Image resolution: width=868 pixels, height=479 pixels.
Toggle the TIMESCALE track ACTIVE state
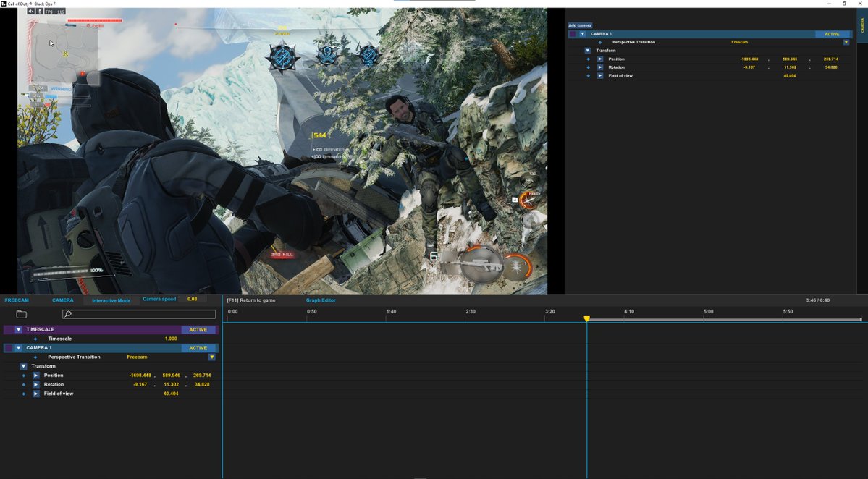coord(198,330)
